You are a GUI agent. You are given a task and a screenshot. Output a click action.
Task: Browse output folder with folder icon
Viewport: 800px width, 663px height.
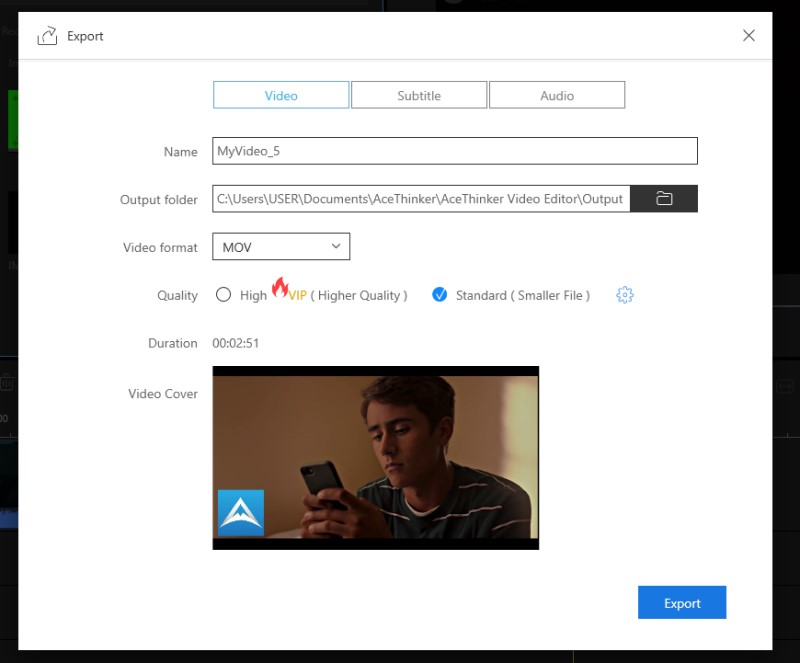pyautogui.click(x=664, y=199)
